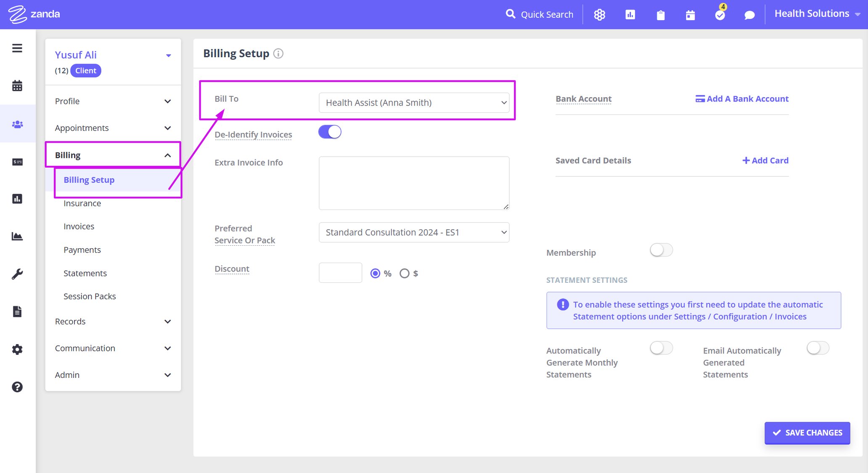Open the help question-mark icon at sidebar bottom

(17, 387)
